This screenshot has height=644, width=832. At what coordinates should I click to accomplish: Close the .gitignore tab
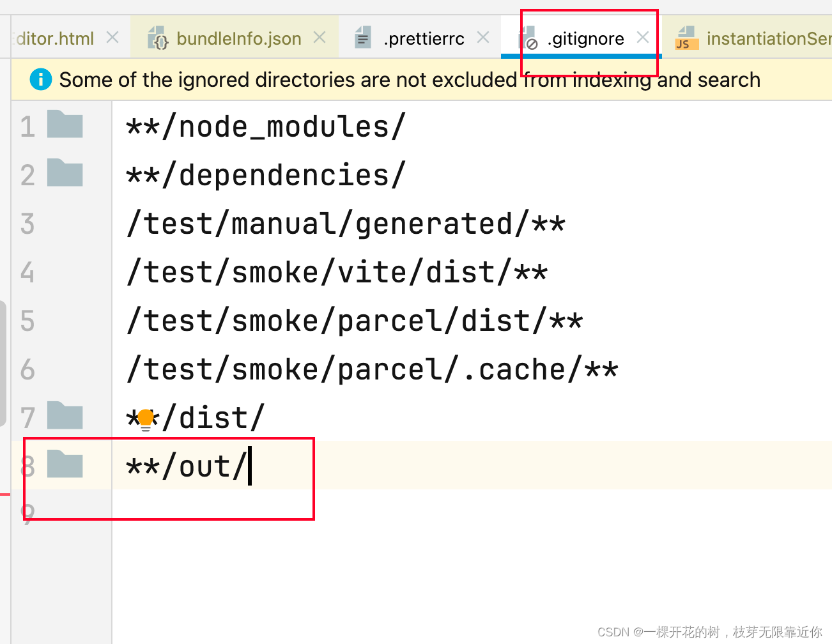643,38
